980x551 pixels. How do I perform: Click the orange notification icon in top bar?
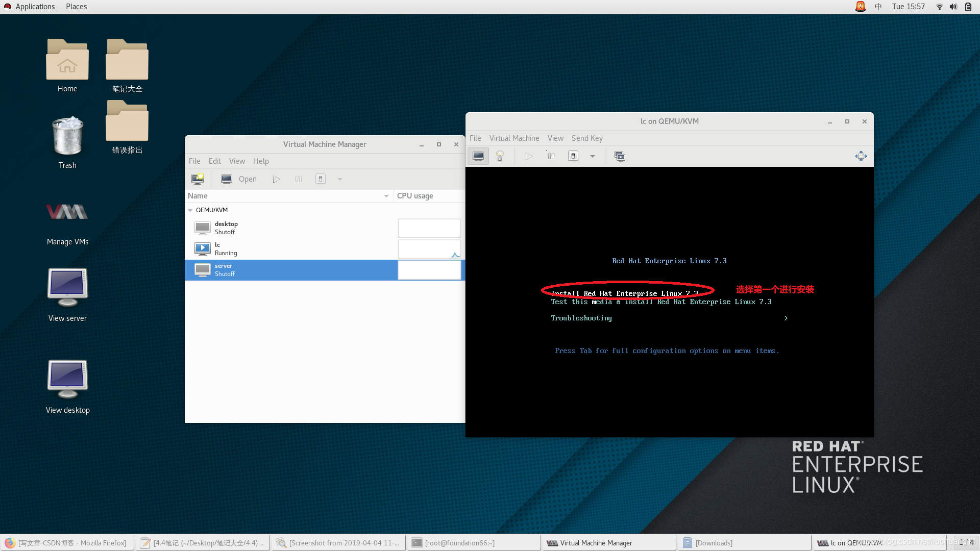point(861,7)
